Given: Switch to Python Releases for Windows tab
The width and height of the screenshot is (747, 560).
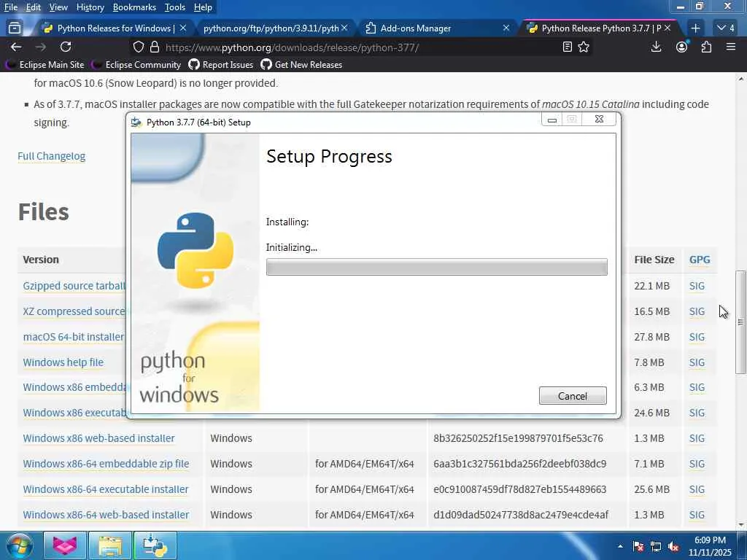Looking at the screenshot, I should pyautogui.click(x=116, y=28).
